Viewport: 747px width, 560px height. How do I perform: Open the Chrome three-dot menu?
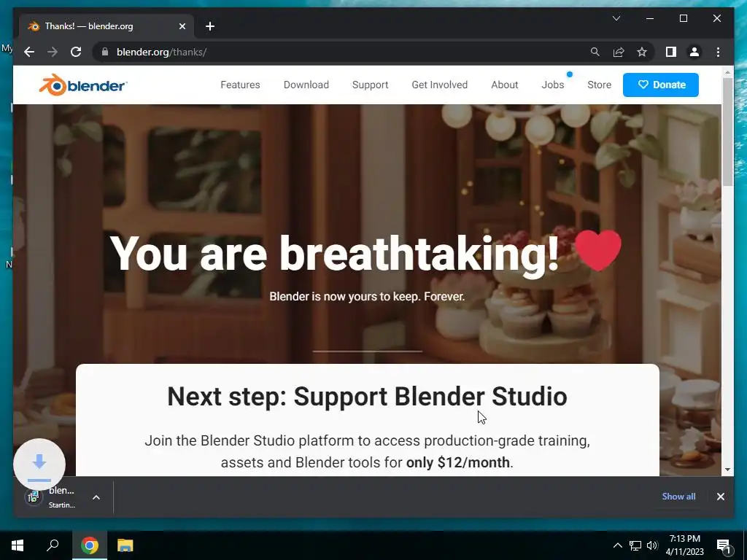click(718, 52)
